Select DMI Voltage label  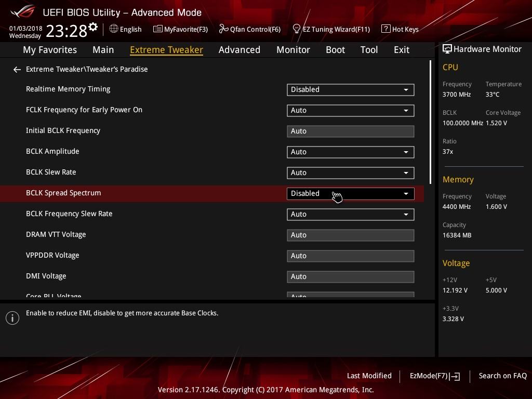46,276
